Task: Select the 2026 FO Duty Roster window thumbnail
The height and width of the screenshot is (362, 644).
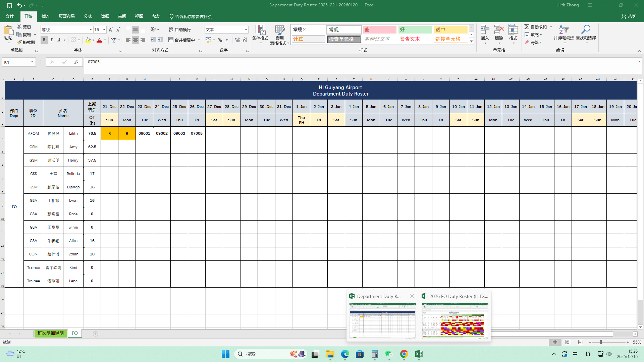Action: point(455,320)
